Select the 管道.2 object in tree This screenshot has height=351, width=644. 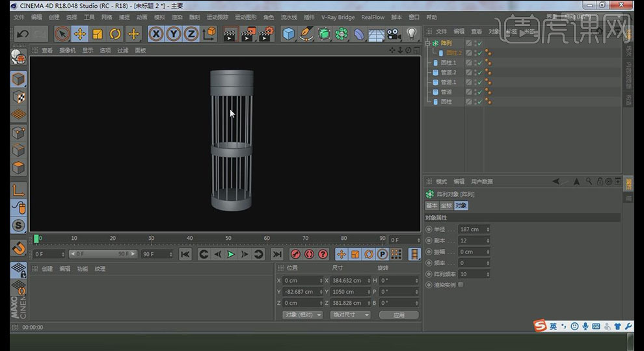click(448, 73)
